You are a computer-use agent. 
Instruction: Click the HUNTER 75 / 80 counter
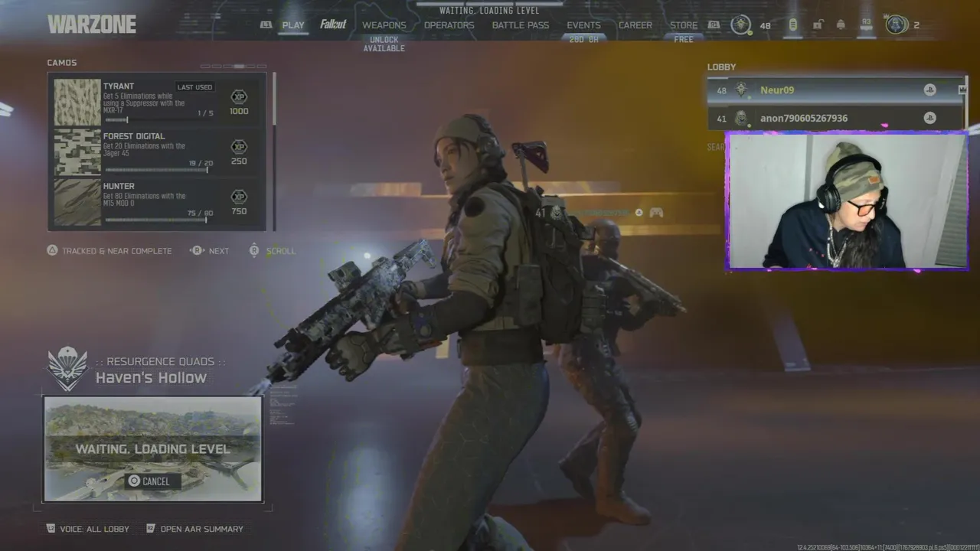point(201,213)
